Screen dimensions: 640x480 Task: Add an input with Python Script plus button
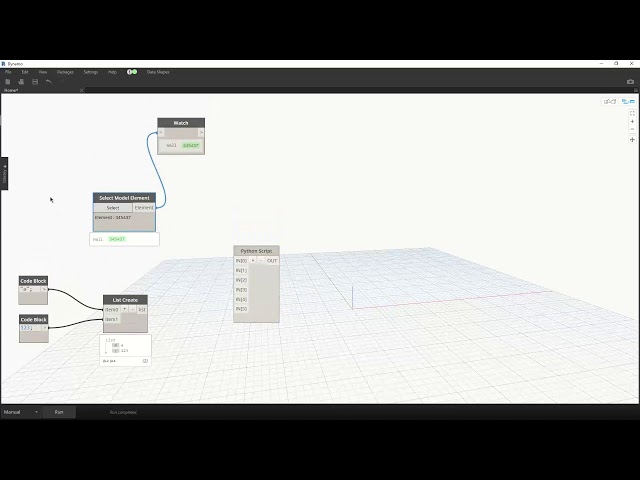point(253,260)
